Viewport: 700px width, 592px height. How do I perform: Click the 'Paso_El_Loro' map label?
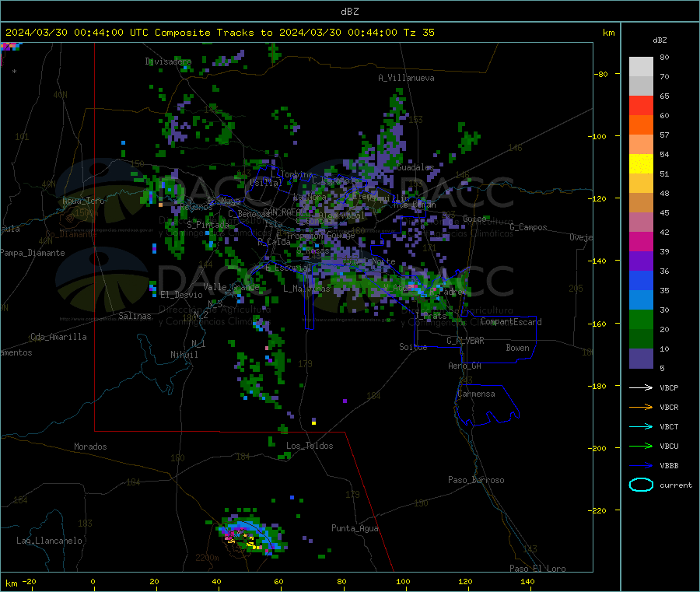click(x=537, y=569)
